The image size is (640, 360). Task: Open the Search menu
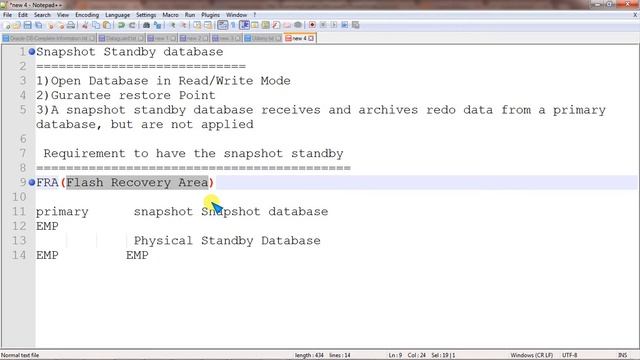coord(42,15)
